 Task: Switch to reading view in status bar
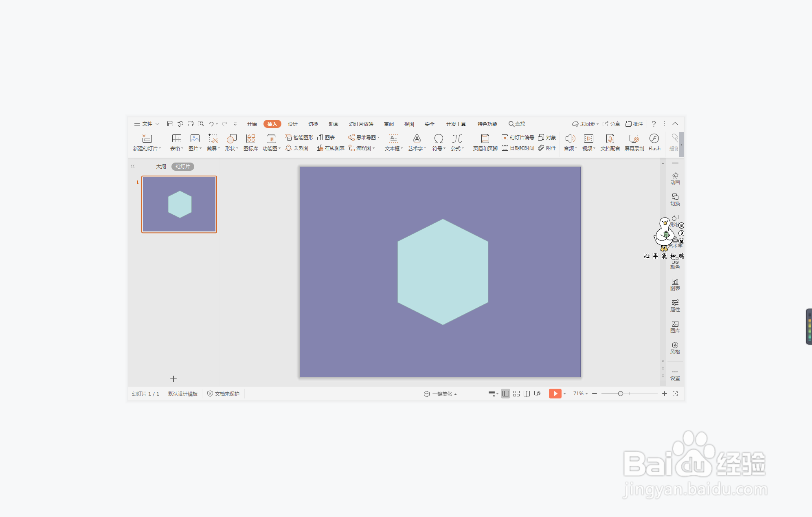[x=527, y=394]
